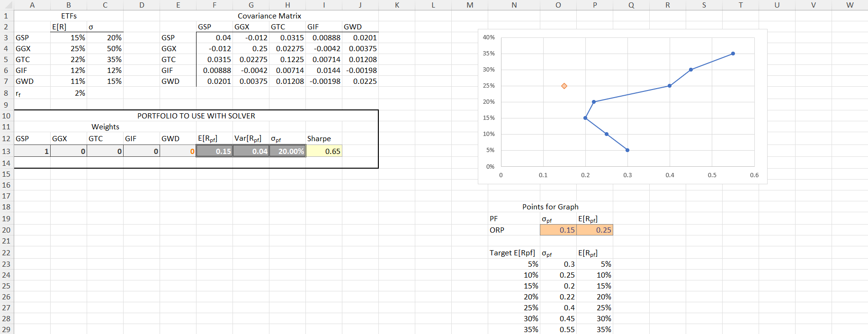Viewport: 868px width, 334px height.
Task: Click the chart point at 35% return
Action: pos(733,54)
